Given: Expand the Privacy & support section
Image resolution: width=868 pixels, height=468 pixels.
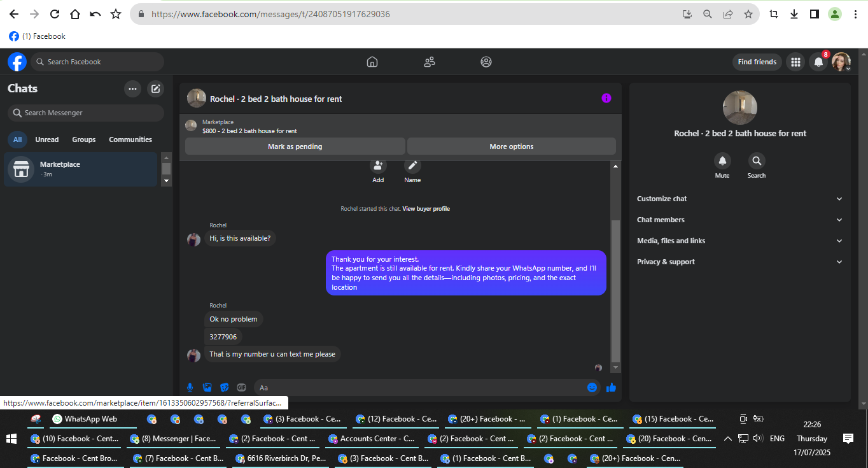Looking at the screenshot, I should (x=740, y=262).
